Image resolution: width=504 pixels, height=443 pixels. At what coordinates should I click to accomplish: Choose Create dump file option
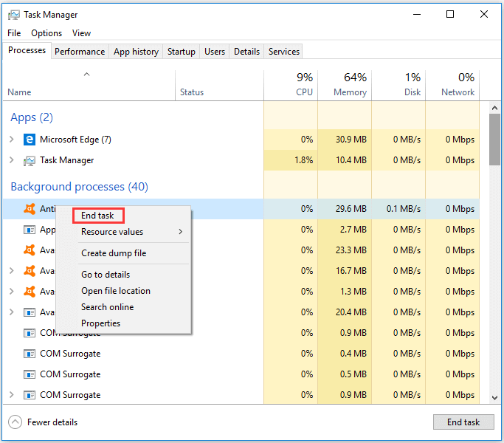click(114, 253)
